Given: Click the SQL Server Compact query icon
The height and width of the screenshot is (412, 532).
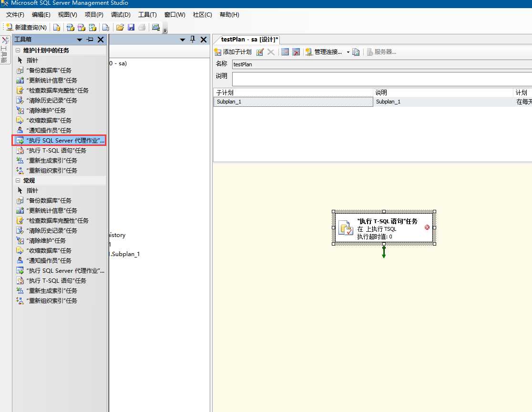Looking at the screenshot, I should (x=106, y=28).
